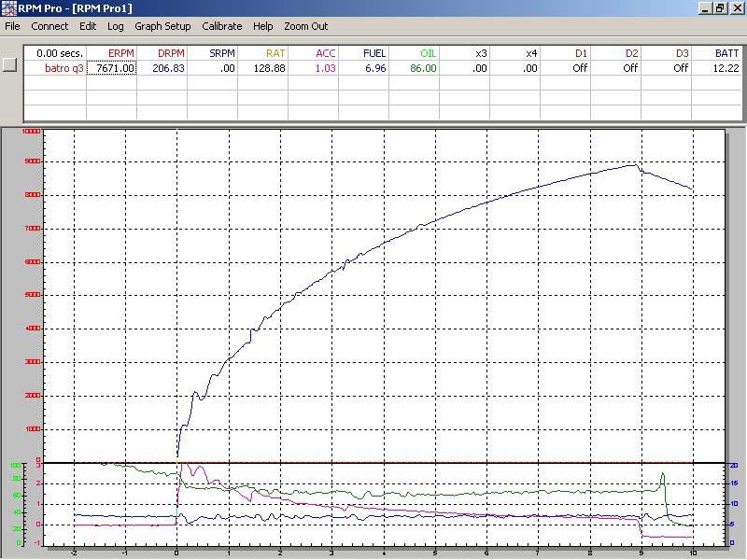Select the batro q3 row label
This screenshot has height=560, width=747.
point(56,68)
